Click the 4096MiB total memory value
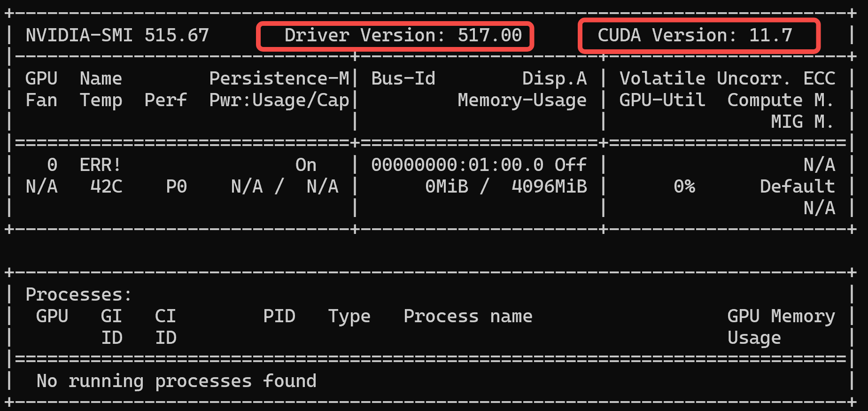The height and width of the screenshot is (411, 868). pyautogui.click(x=549, y=187)
